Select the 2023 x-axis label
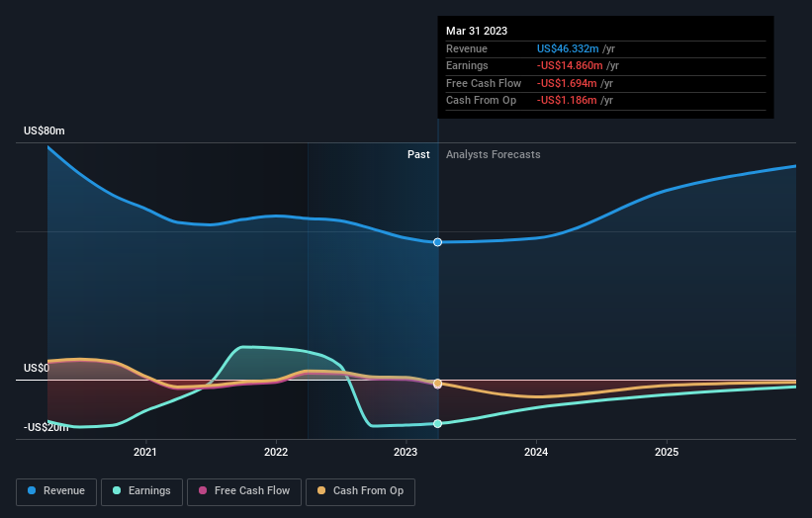The image size is (812, 518). click(406, 452)
